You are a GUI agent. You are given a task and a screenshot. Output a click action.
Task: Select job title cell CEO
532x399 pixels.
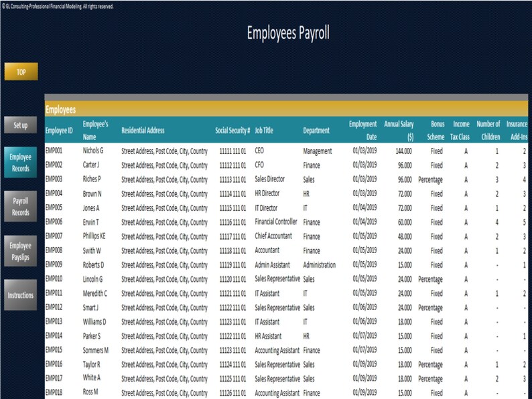tap(259, 151)
